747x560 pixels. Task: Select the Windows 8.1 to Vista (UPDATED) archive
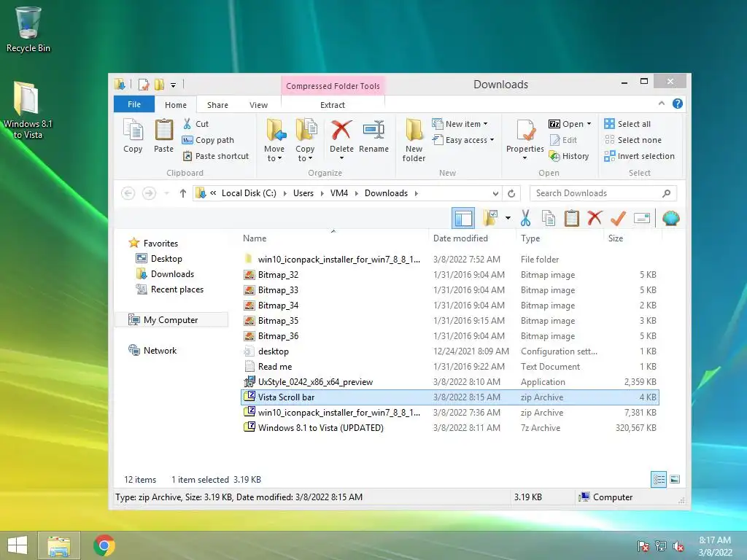point(449,427)
